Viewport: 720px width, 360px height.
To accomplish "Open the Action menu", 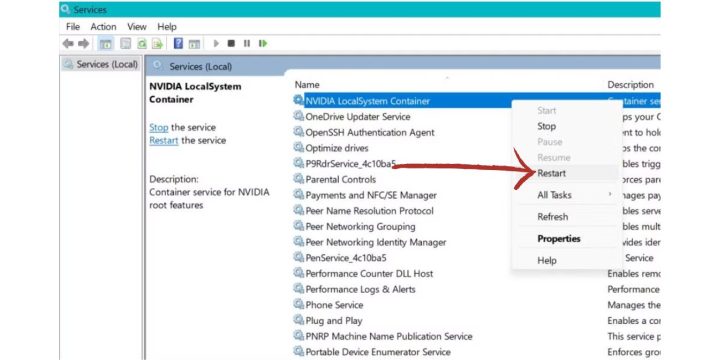I will pyautogui.click(x=103, y=27).
